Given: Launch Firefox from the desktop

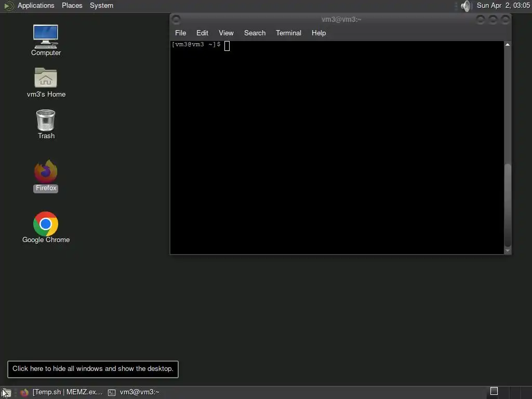Looking at the screenshot, I should [x=46, y=176].
